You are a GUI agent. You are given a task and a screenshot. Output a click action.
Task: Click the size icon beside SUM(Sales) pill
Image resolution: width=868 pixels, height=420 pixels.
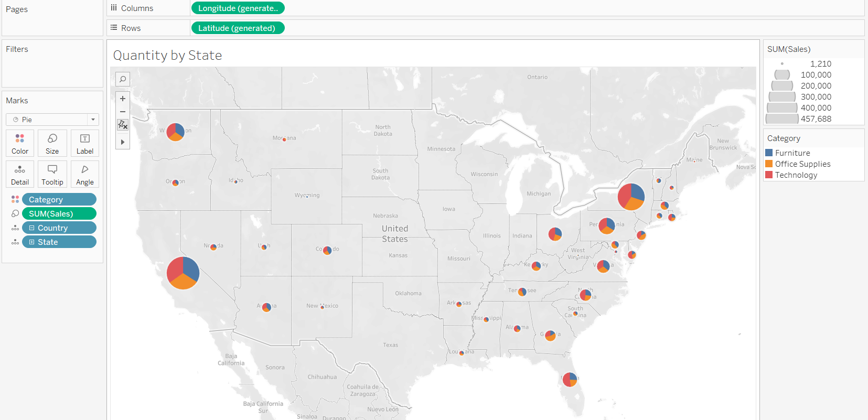(x=15, y=213)
